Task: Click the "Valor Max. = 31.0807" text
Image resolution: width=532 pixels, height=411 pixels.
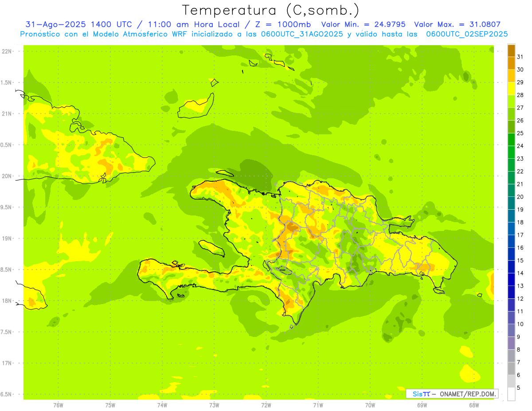Action: pos(457,24)
